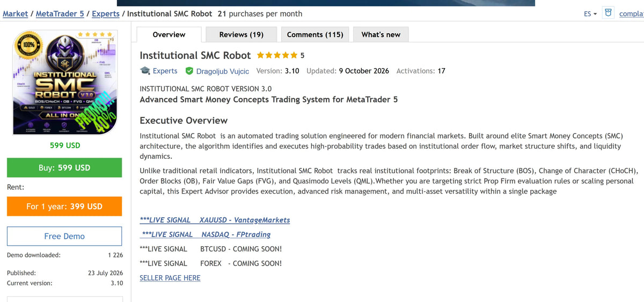644x302 pixels.
Task: Click the FOREX - COMING SOON! text
Action: pyautogui.click(x=241, y=263)
